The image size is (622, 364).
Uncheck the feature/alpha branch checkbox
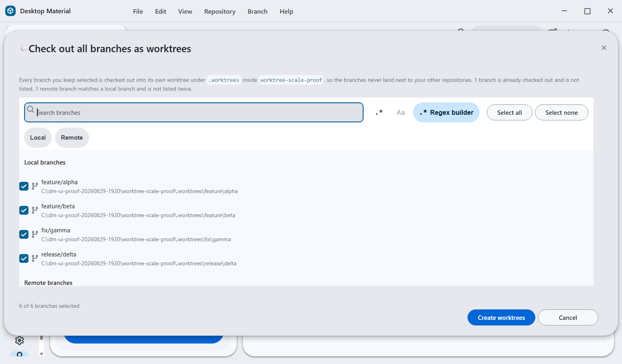(x=24, y=186)
